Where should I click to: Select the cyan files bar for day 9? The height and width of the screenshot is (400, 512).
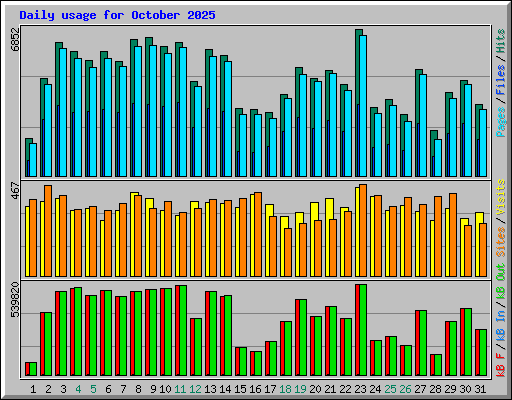tap(153, 111)
